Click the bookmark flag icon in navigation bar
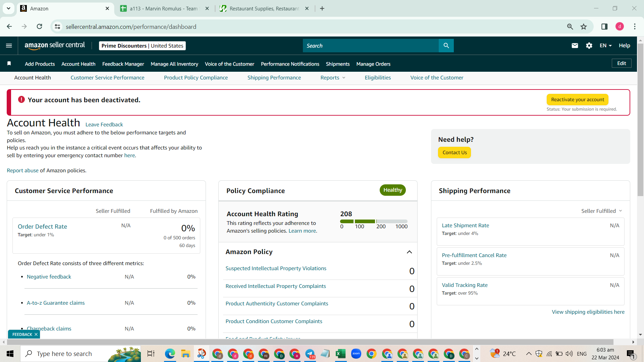The height and width of the screenshot is (362, 644). (x=9, y=64)
